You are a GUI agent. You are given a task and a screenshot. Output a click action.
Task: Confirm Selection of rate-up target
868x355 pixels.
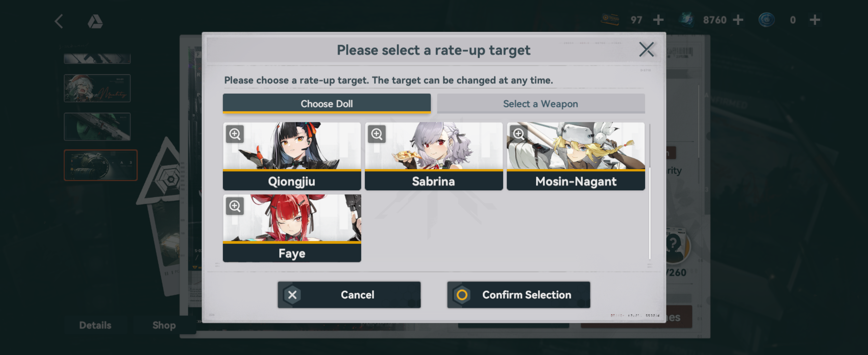pyautogui.click(x=518, y=295)
